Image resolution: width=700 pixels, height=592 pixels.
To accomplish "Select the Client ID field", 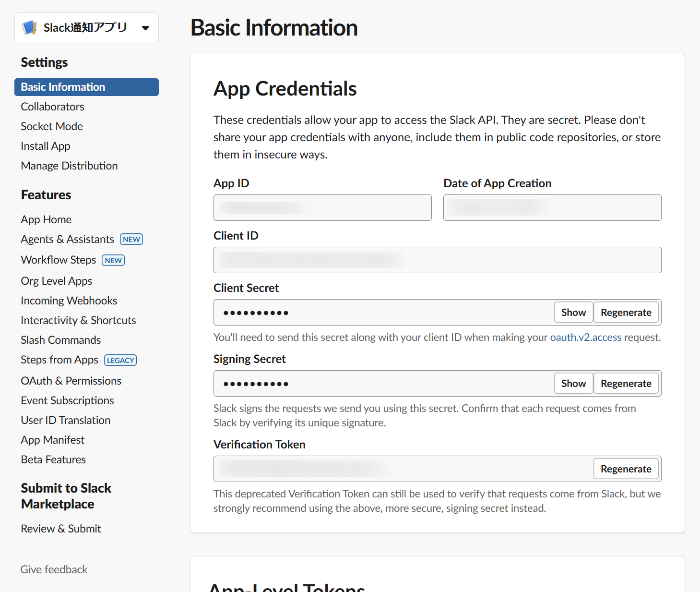I will (438, 260).
